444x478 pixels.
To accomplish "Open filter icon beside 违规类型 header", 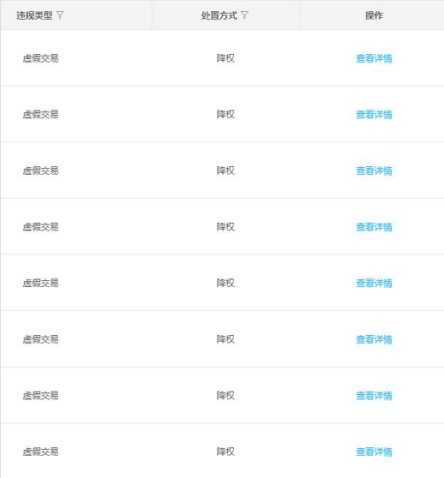I will (x=60, y=15).
